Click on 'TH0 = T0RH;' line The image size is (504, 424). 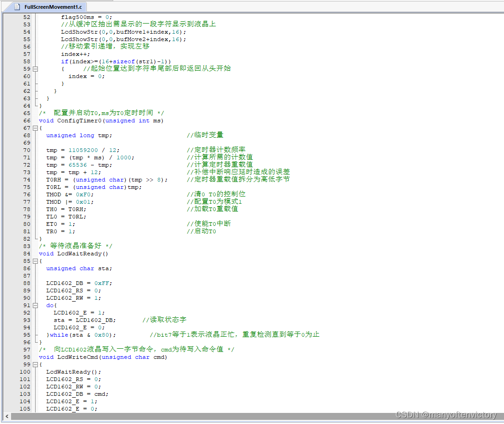point(66,209)
